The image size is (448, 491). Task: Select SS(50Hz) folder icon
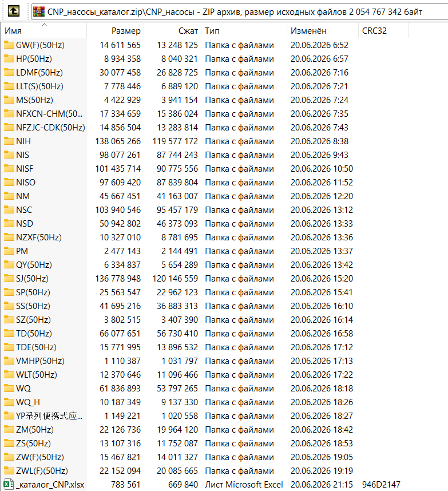[x=9, y=306]
